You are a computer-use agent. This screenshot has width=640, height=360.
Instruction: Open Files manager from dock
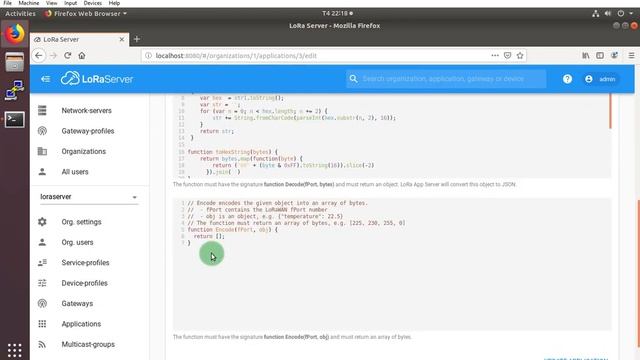coord(15,62)
